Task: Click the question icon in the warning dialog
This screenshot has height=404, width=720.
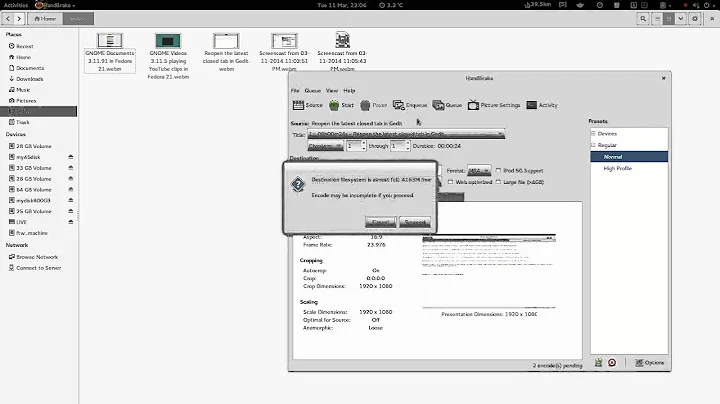Action: tap(298, 185)
